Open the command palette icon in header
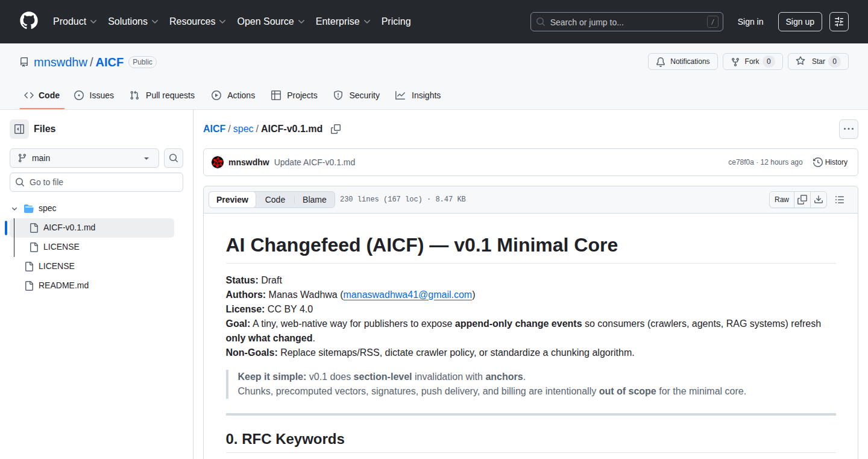 click(838, 22)
